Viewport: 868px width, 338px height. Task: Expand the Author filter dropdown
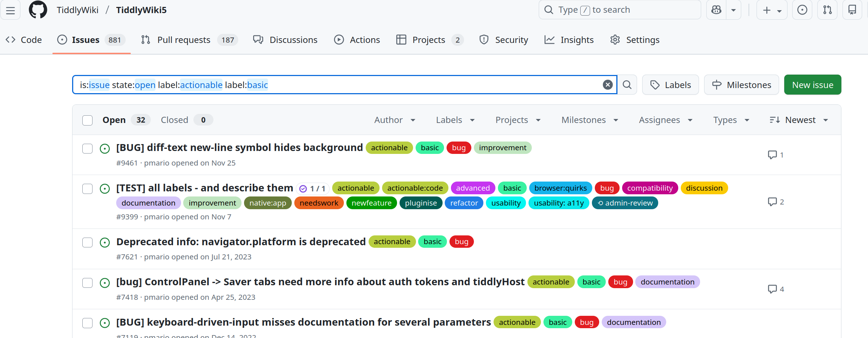pyautogui.click(x=394, y=120)
